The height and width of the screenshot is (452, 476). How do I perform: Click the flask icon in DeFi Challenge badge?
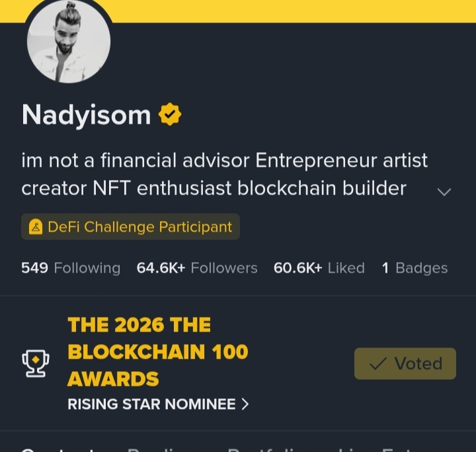(x=36, y=227)
